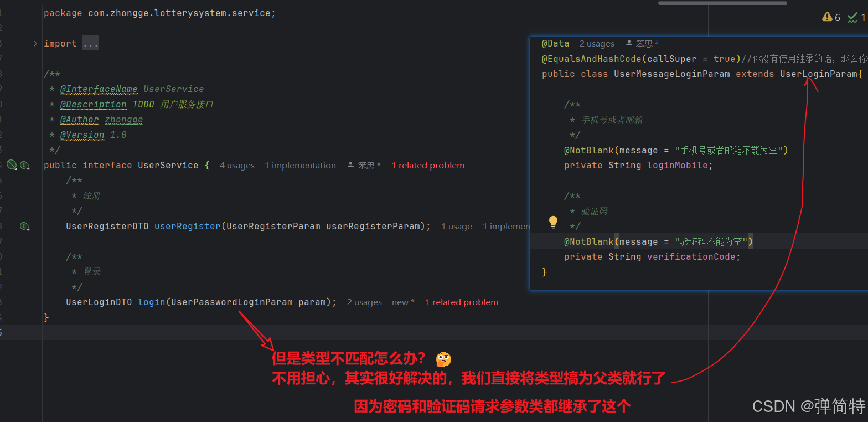Image resolution: width=868 pixels, height=422 pixels.
Task: Click the @Data annotation
Action: (556, 43)
